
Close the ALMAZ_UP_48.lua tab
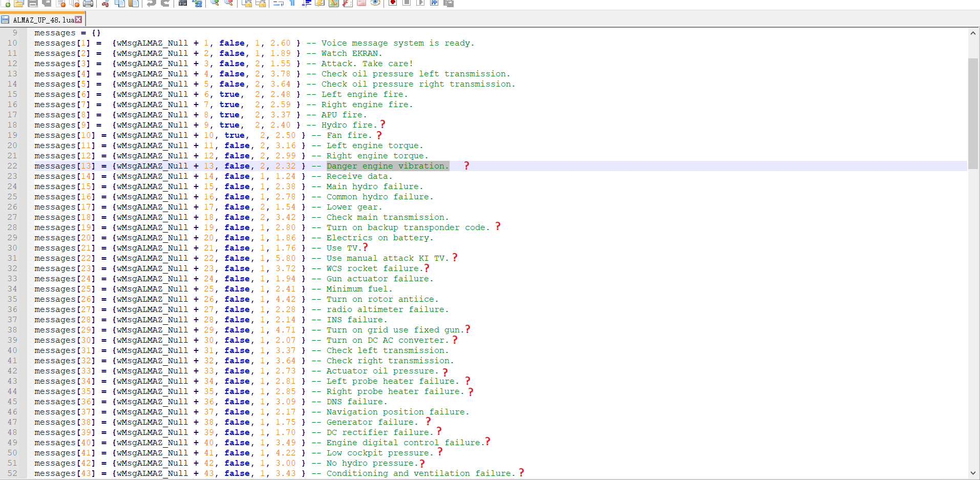78,19
